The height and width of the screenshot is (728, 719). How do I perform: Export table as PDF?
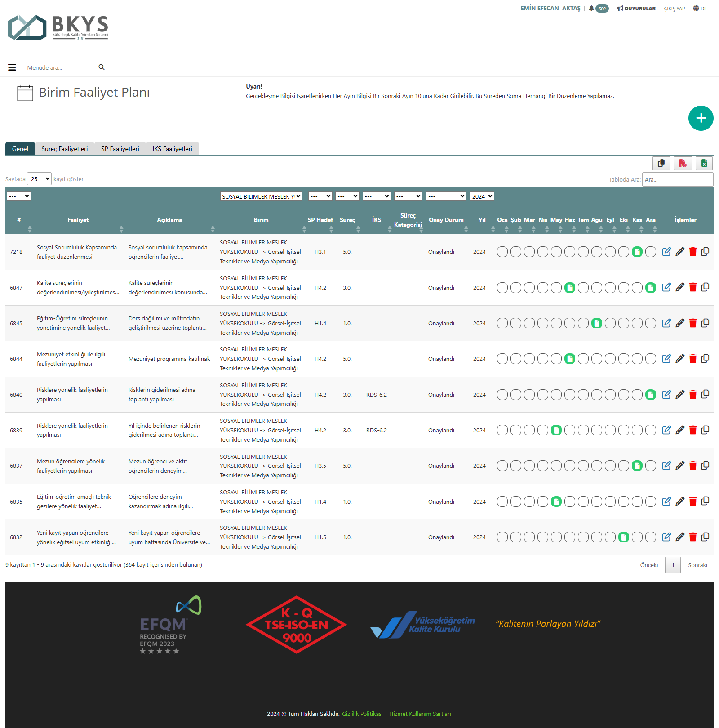[x=683, y=163]
